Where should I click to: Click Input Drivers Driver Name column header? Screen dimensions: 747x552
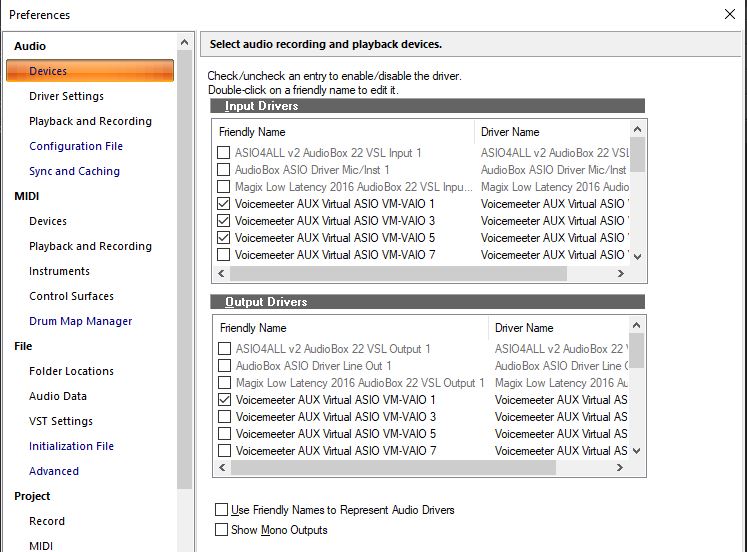553,132
